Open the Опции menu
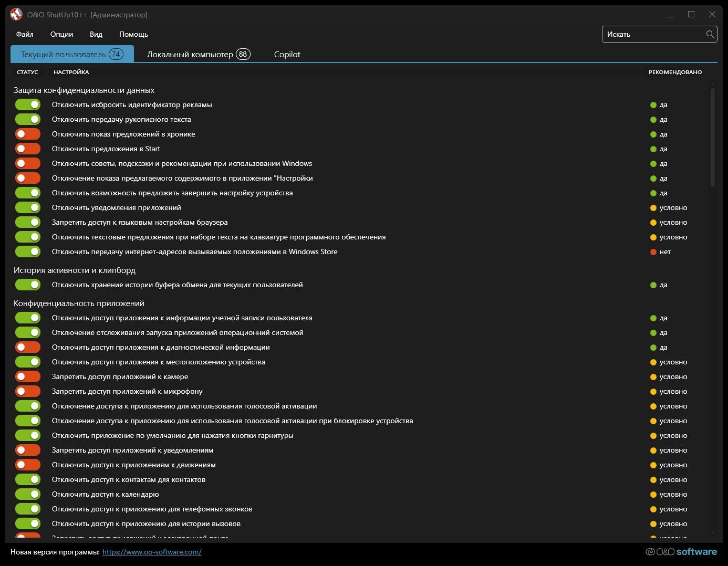 [61, 34]
